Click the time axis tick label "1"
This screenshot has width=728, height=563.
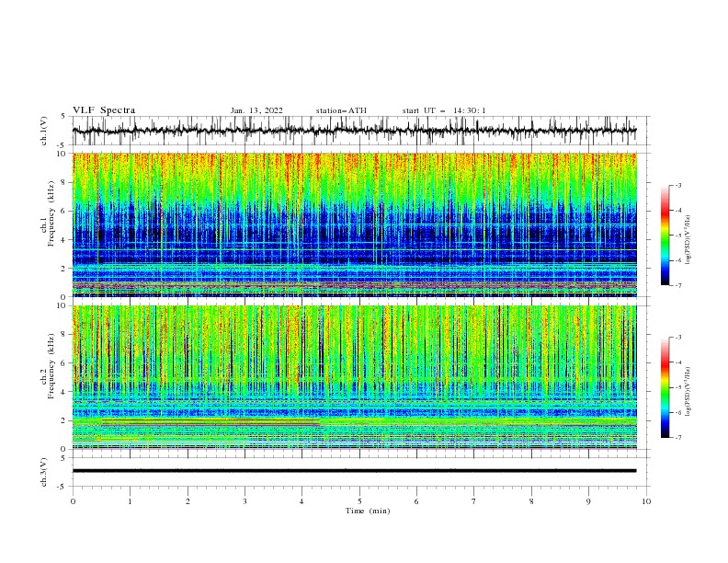pos(130,501)
